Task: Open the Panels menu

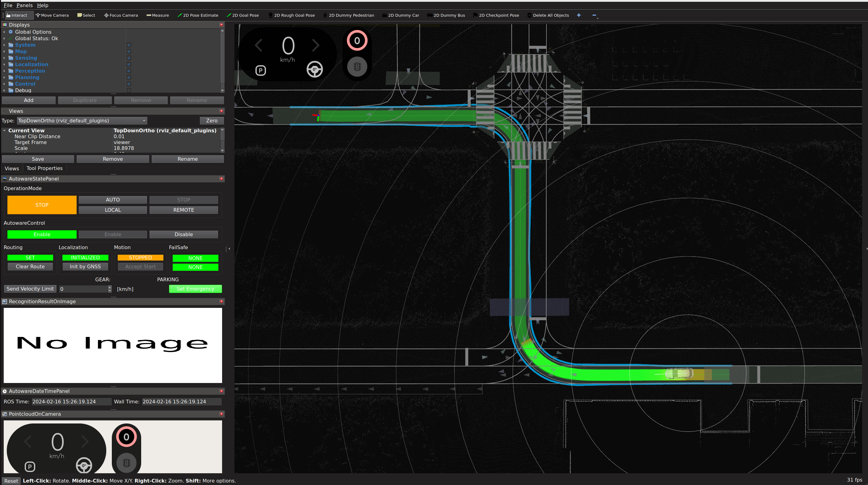Action: coord(24,5)
